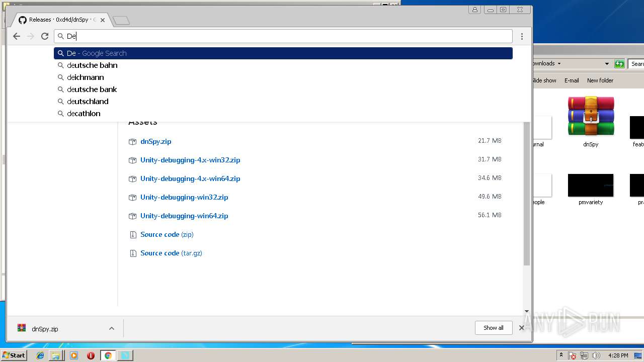Click New folder in Explorer toolbar
The height and width of the screenshot is (362, 644).
pyautogui.click(x=600, y=80)
